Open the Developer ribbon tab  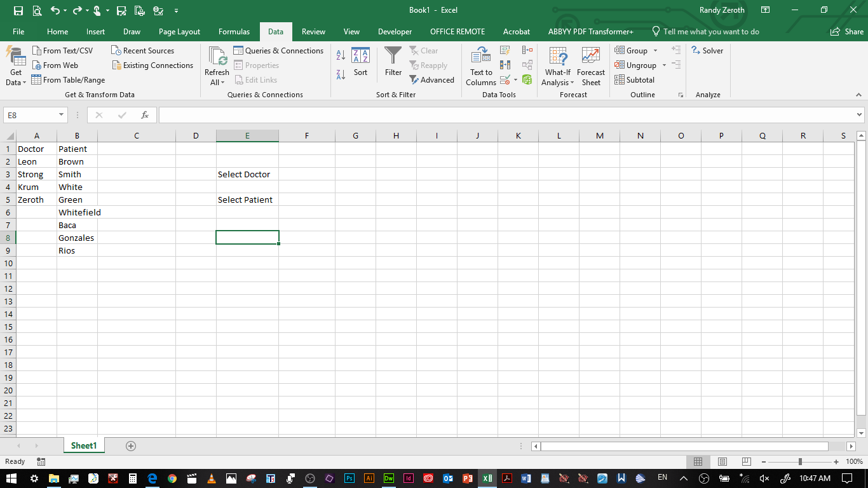coord(395,30)
